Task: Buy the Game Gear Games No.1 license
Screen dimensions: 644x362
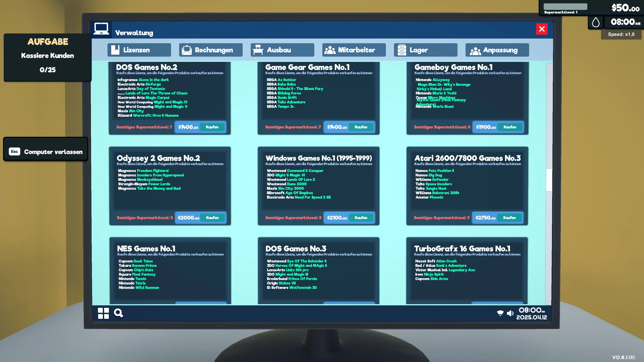Action: click(361, 127)
